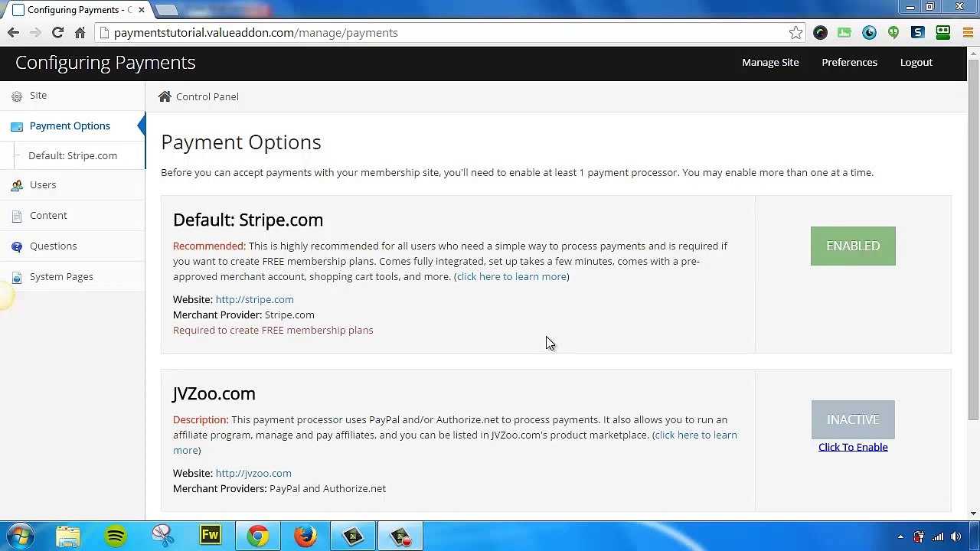Click the JVZoo.com heading
This screenshot has height=551, width=980.
(x=214, y=393)
